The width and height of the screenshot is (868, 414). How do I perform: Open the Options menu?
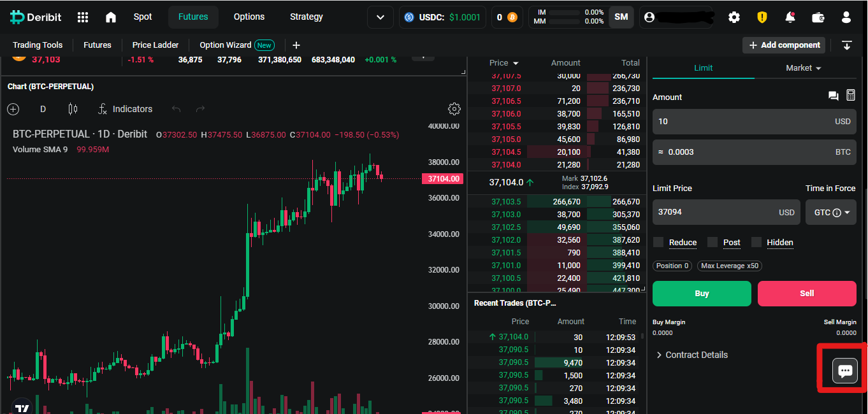coord(249,17)
